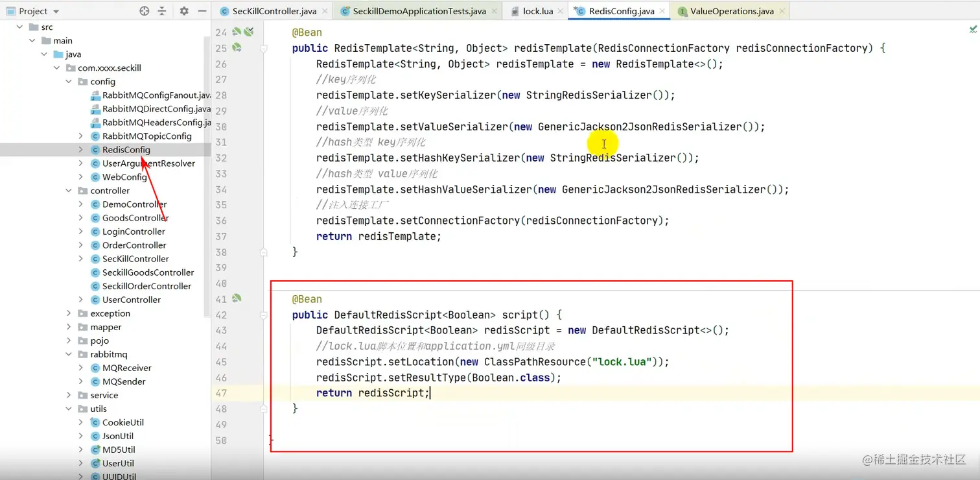Click the Spring bean gutter icon on line 41
Image resolution: width=980 pixels, height=480 pixels.
point(237,298)
